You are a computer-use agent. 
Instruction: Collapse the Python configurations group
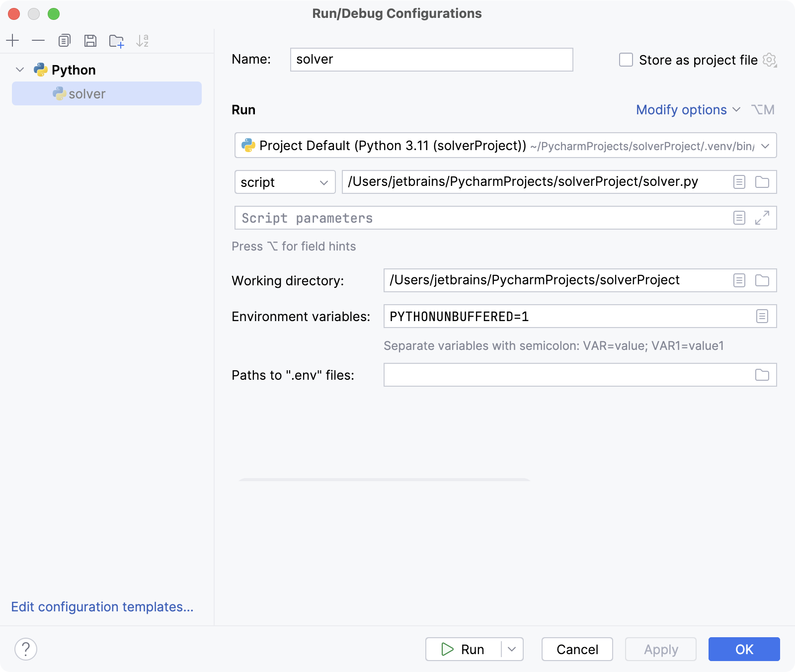[x=19, y=70]
